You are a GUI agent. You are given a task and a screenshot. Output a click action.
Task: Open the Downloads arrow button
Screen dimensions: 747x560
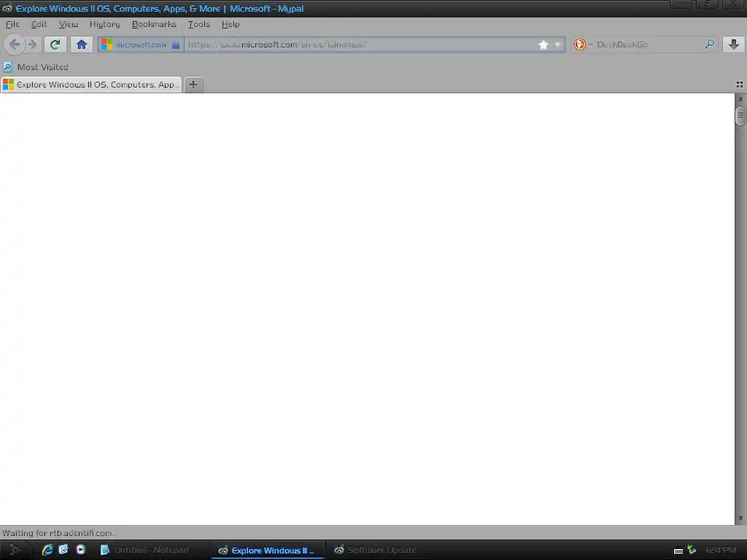734,44
